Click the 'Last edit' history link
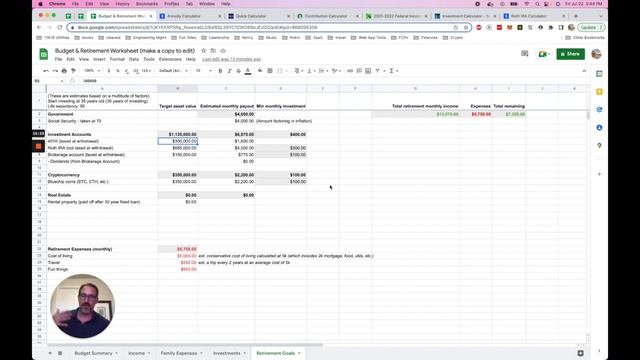The width and height of the screenshot is (640, 360). [231, 60]
